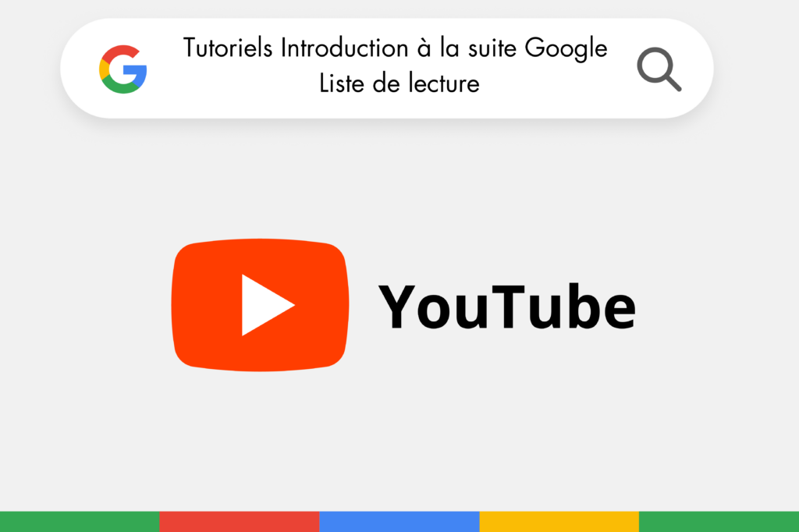Select the rightmost green segment of the bottom bar

719,522
